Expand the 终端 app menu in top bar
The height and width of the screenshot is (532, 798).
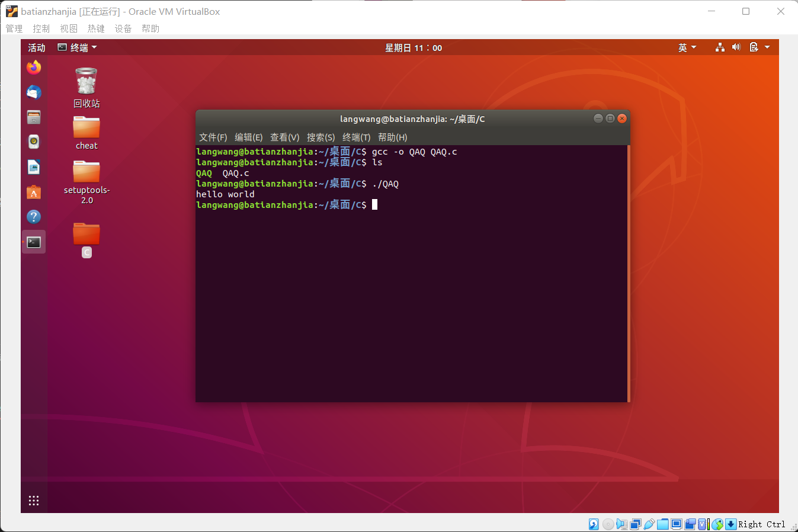pyautogui.click(x=78, y=47)
